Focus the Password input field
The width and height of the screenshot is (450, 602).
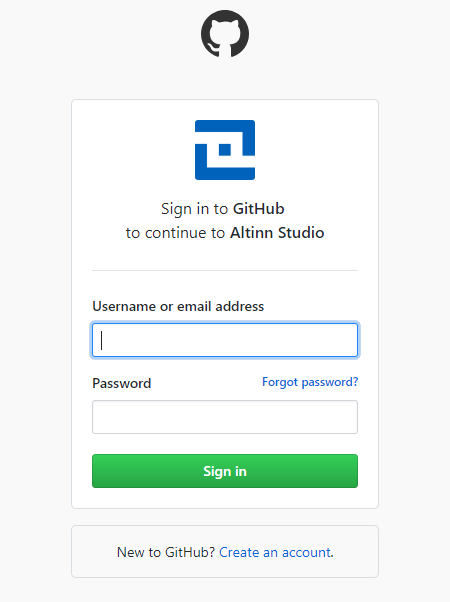coord(225,417)
